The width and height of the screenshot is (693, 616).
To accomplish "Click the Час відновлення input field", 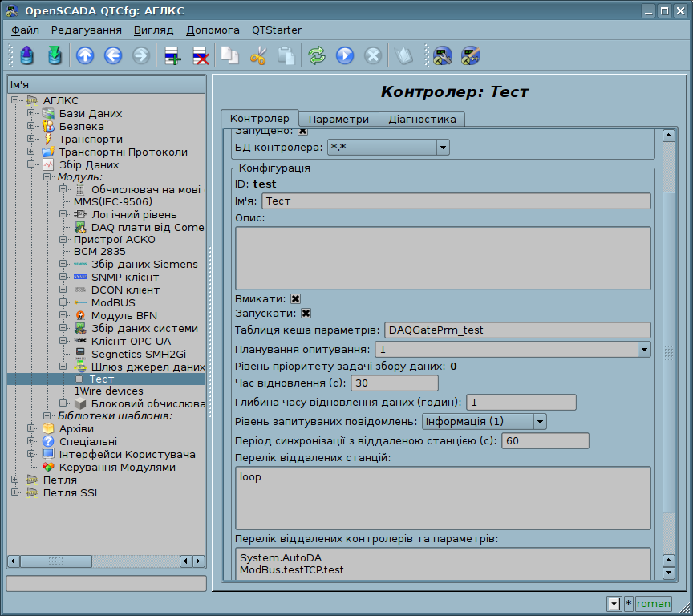I will coord(394,383).
